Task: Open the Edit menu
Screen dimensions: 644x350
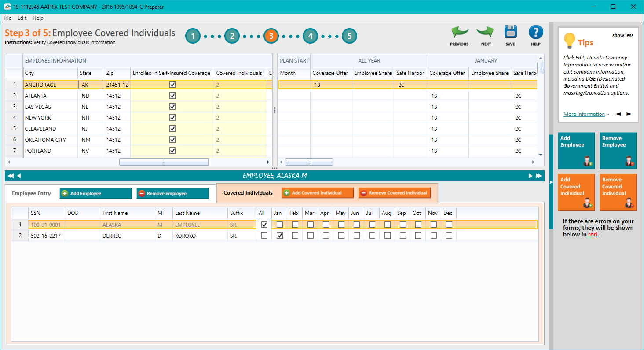Action: click(x=22, y=18)
